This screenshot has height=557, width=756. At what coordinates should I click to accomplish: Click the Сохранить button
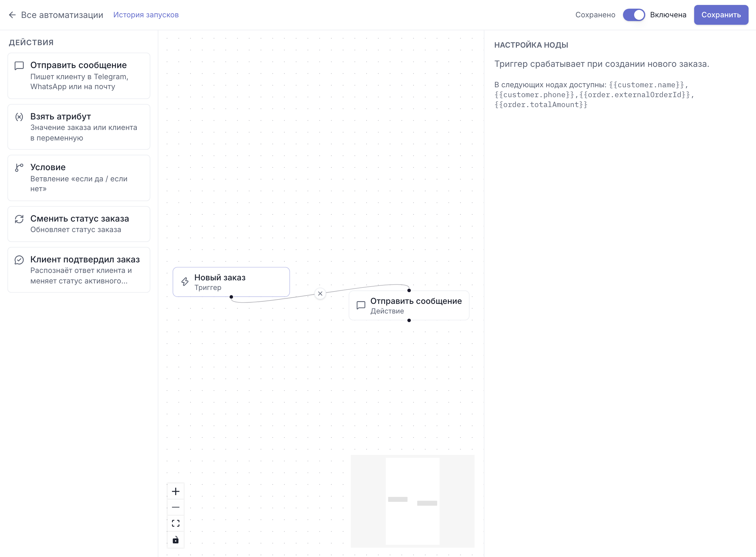(721, 15)
